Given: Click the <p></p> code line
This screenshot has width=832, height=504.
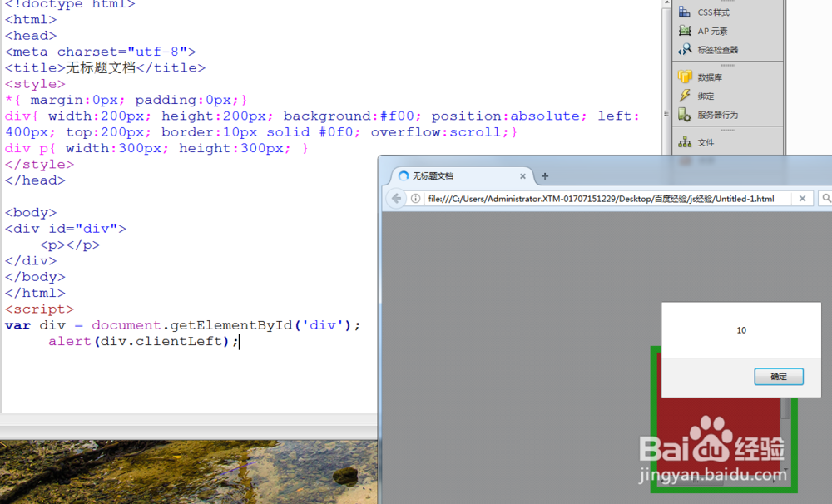Looking at the screenshot, I should 70,245.
